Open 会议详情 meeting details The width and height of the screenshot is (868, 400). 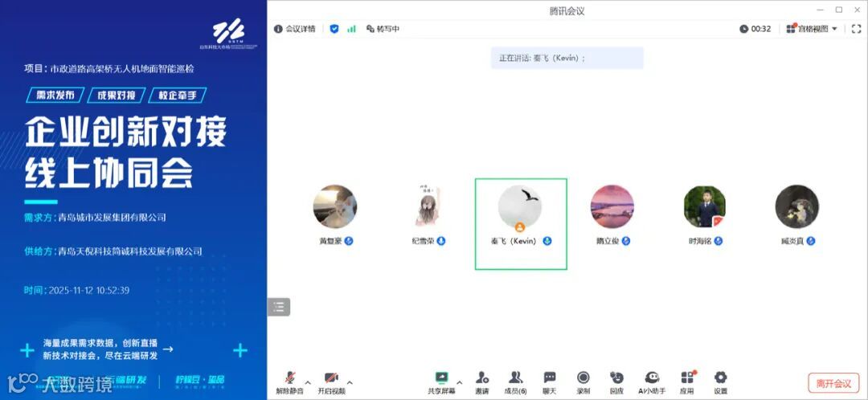click(x=294, y=29)
